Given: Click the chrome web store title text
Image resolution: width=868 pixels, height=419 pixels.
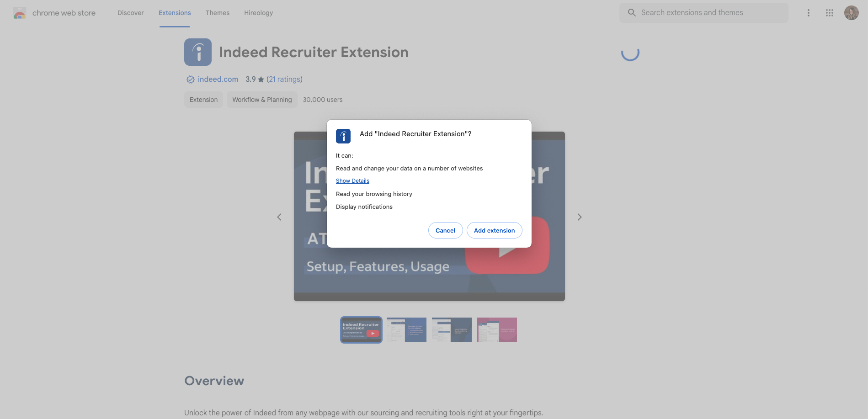Looking at the screenshot, I should click(64, 13).
